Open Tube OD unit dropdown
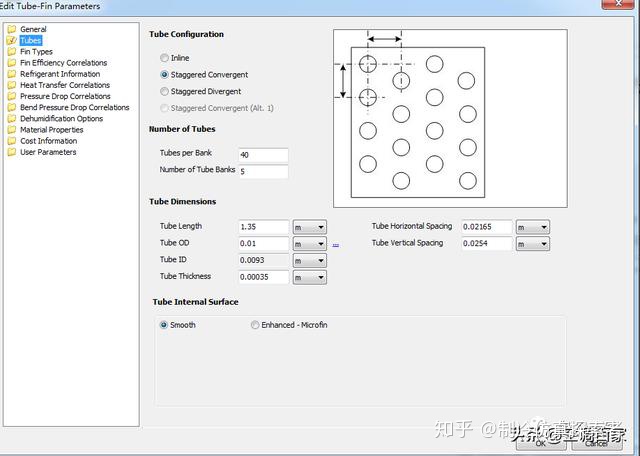This screenshot has height=456, width=640. click(310, 244)
